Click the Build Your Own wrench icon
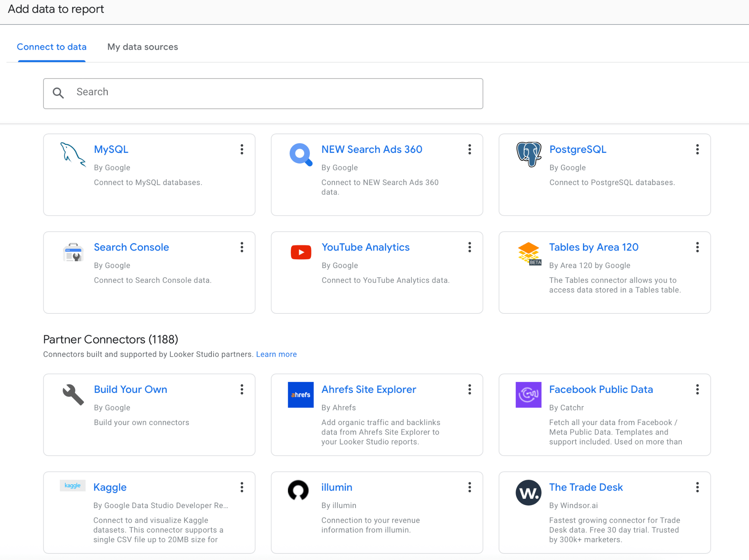This screenshot has height=560, width=749. [73, 395]
